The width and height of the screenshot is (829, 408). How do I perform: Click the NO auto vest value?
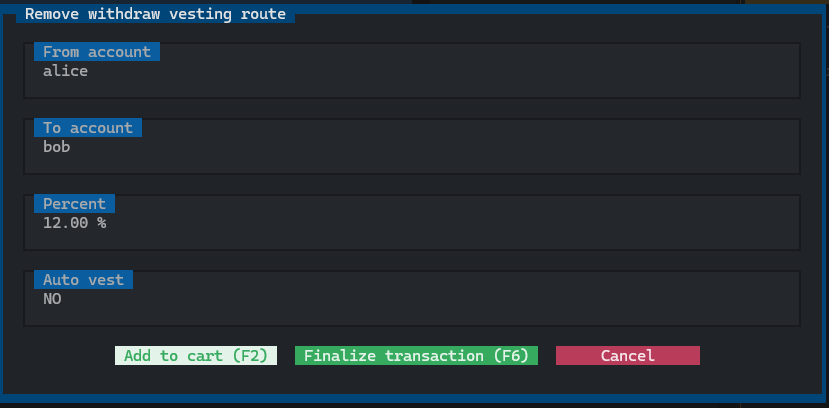coord(52,299)
